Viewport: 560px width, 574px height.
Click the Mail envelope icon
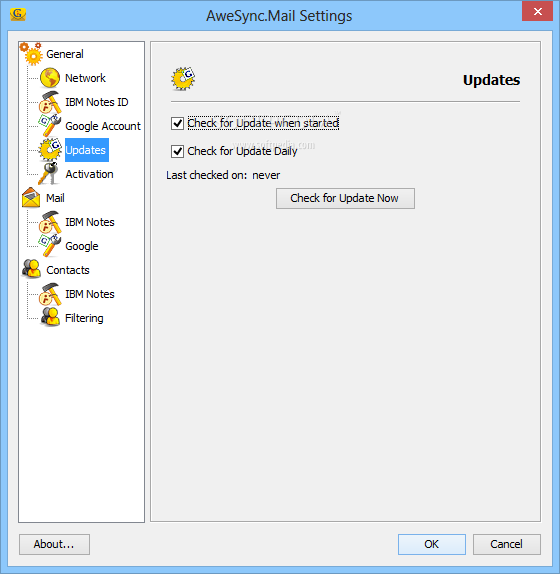coord(31,198)
